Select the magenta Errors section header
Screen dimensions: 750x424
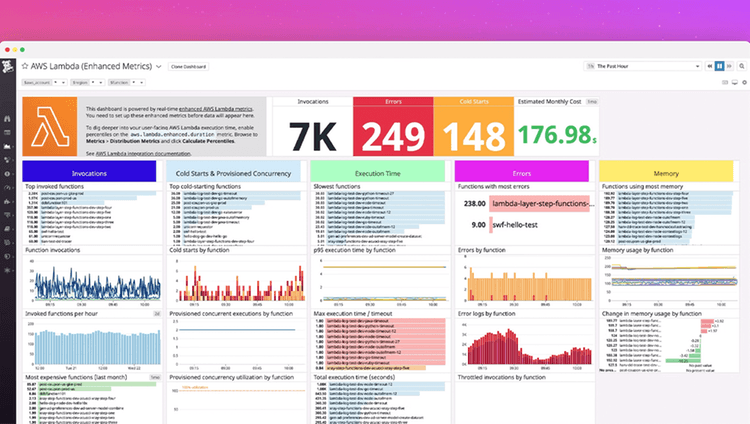(522, 173)
